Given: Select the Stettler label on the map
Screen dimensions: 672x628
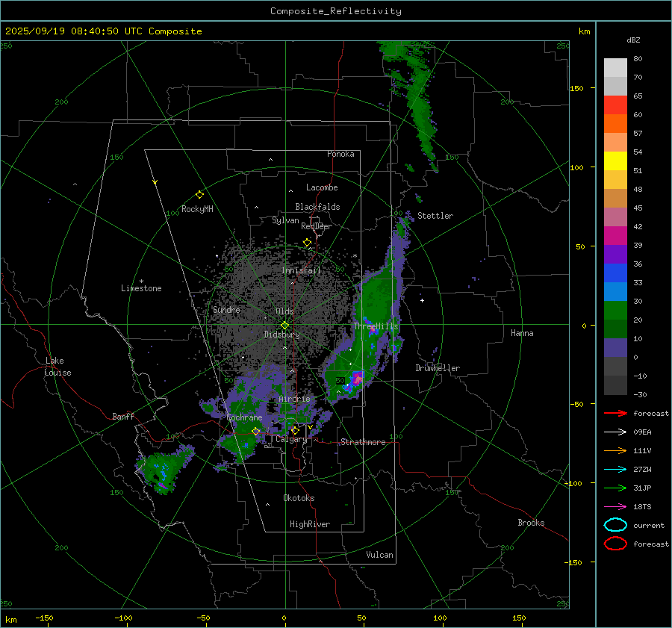Looking at the screenshot, I should tap(435, 216).
